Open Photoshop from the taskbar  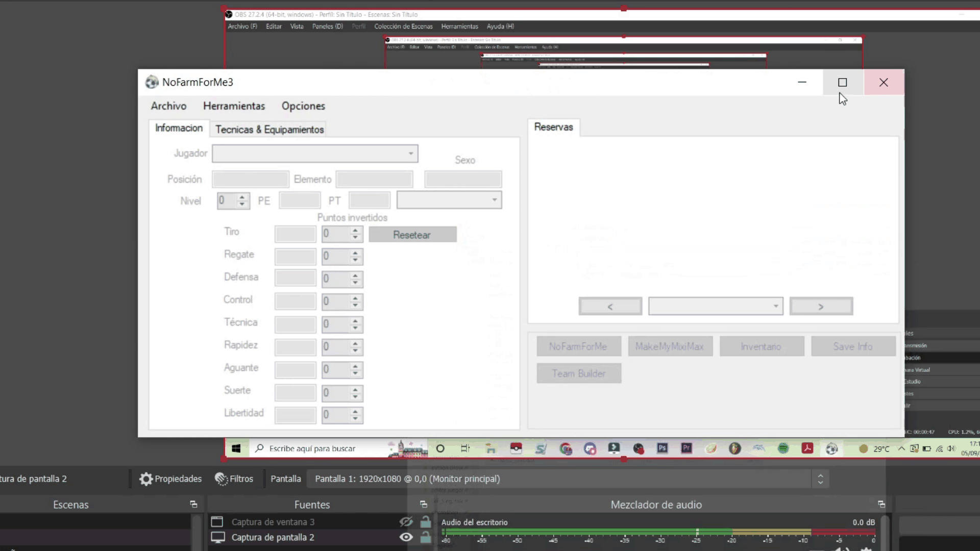(x=662, y=448)
